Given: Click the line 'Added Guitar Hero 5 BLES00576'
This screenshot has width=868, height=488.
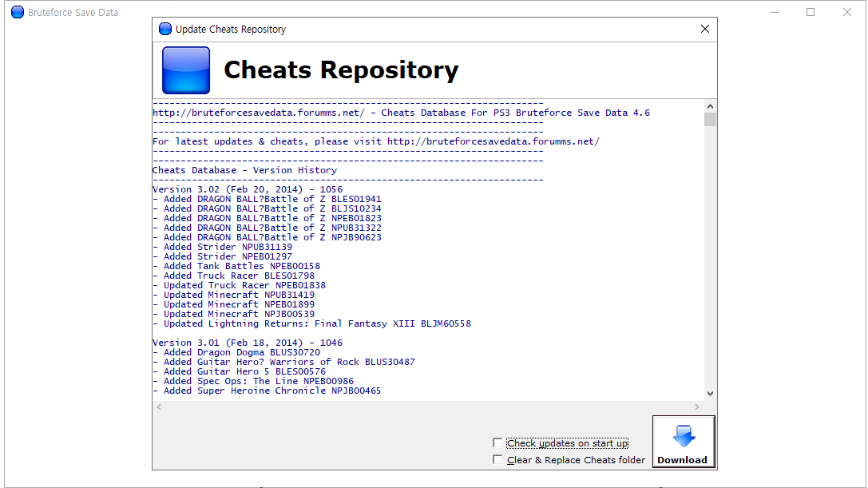Looking at the screenshot, I should coord(239,371).
